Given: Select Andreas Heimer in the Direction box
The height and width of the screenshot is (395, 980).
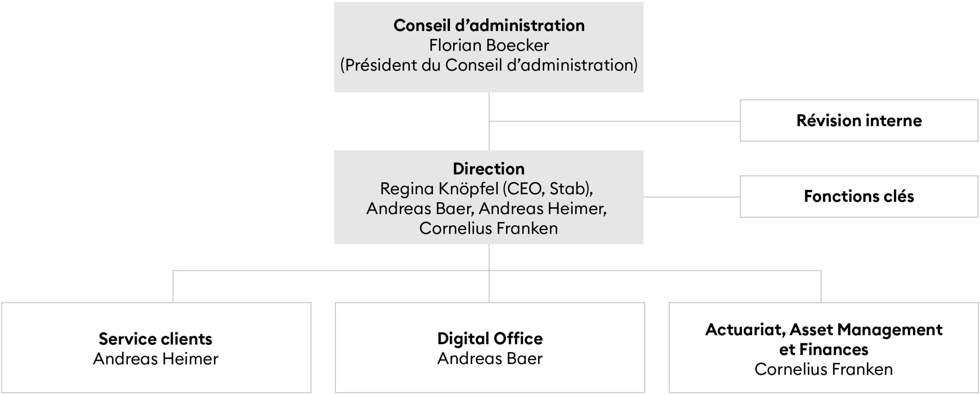Looking at the screenshot, I should [x=542, y=209].
